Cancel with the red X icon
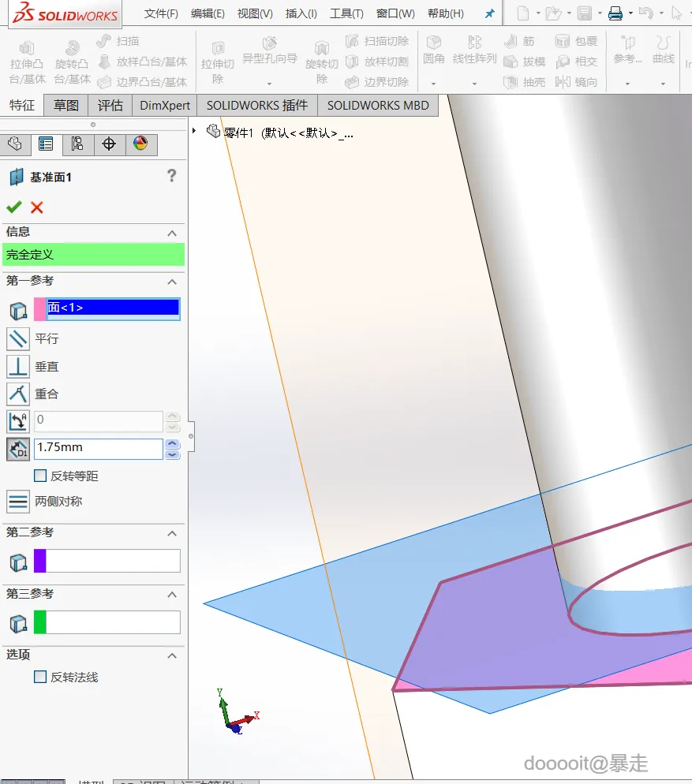Image resolution: width=692 pixels, height=784 pixels. [x=37, y=207]
